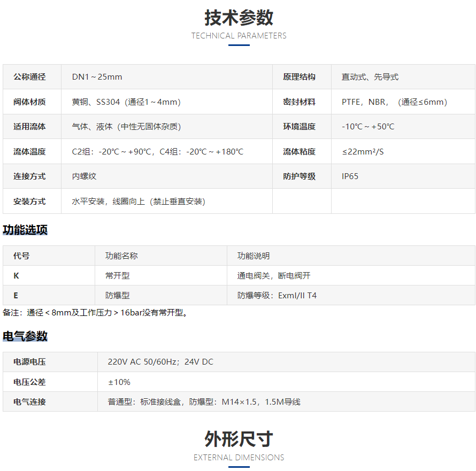Click the TECHNICAL PARAMETERS subtitle
The image size is (476, 471).
point(239,36)
